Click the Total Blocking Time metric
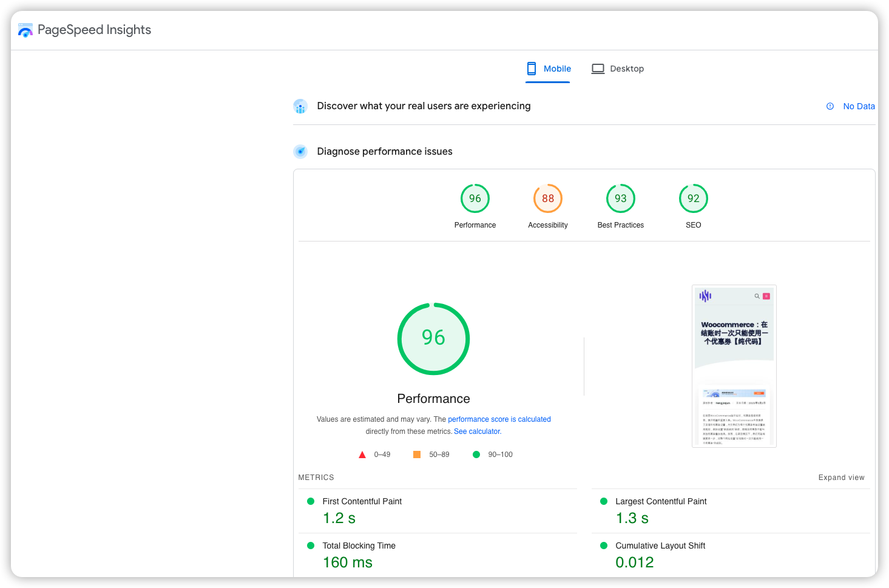 tap(359, 546)
